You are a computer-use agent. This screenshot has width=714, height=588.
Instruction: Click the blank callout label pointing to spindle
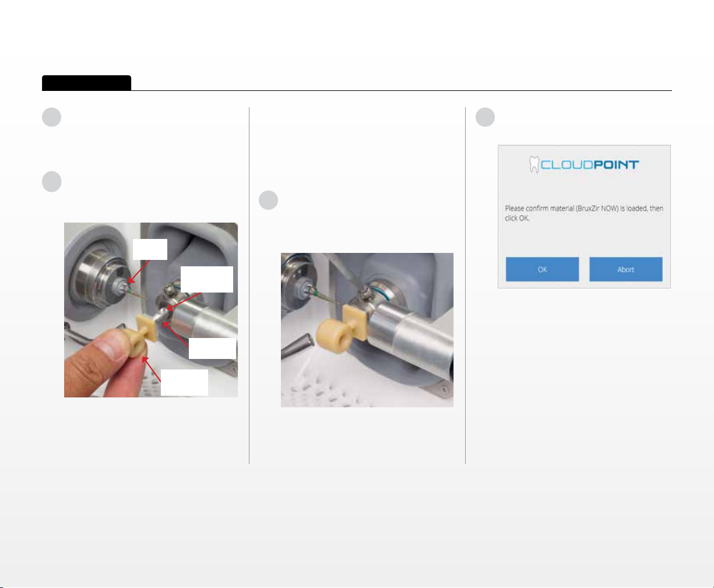[150, 249]
